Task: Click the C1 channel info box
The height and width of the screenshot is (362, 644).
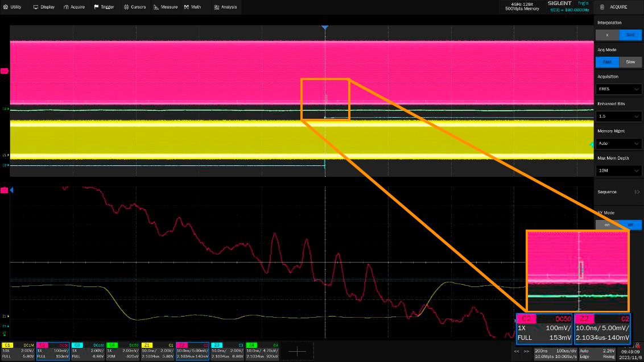Action: pos(18,350)
